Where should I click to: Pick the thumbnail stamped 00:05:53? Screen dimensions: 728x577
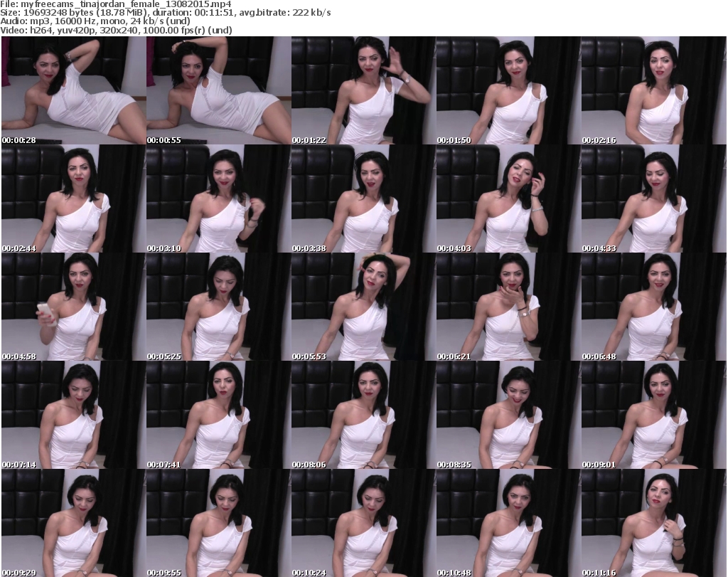pos(363,307)
